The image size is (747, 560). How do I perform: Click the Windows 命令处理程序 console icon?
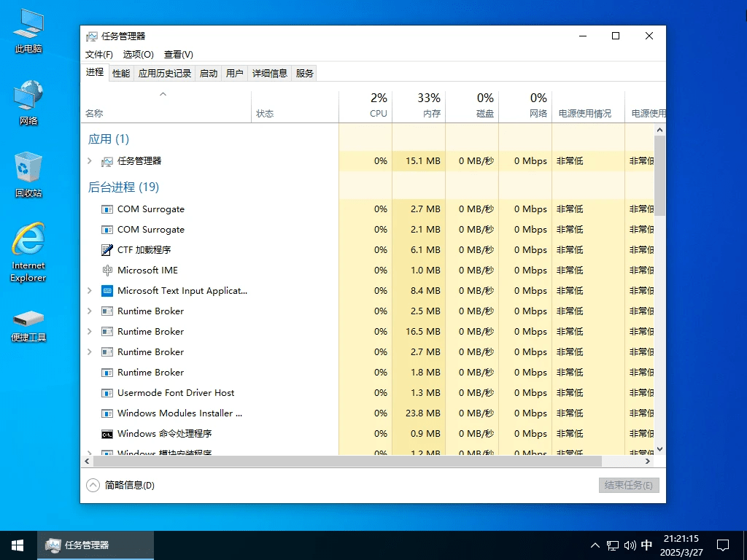click(107, 433)
